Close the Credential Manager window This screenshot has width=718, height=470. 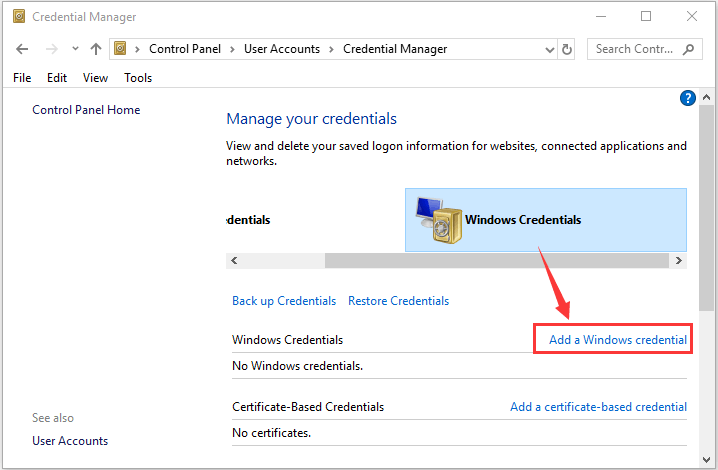[x=692, y=16]
